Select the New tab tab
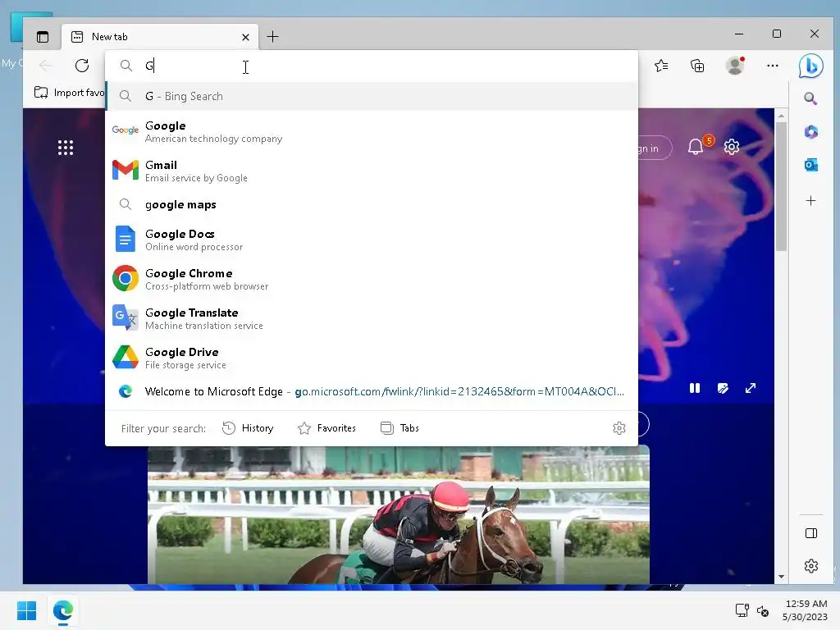The image size is (840, 630). point(160,37)
